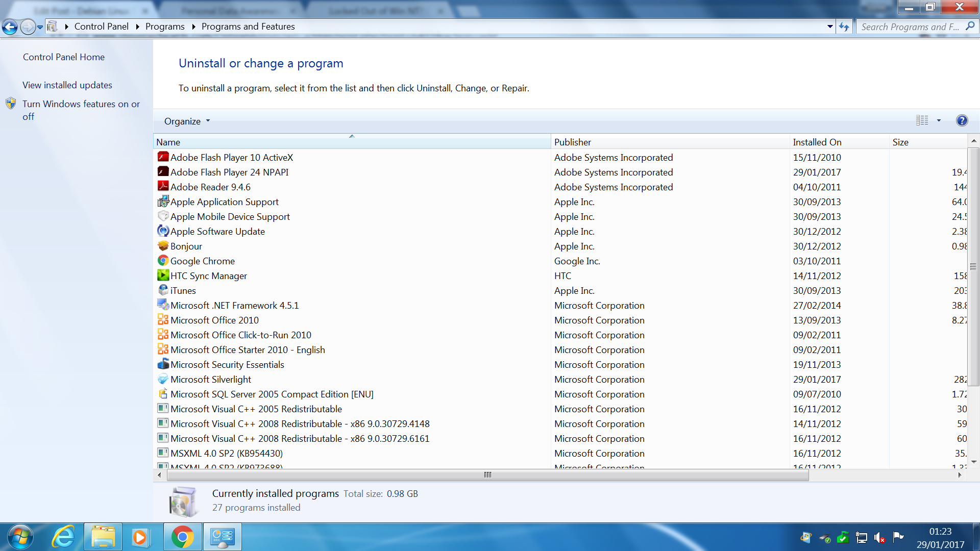The image size is (980, 551).
Task: Open the Organize dropdown menu
Action: (187, 121)
